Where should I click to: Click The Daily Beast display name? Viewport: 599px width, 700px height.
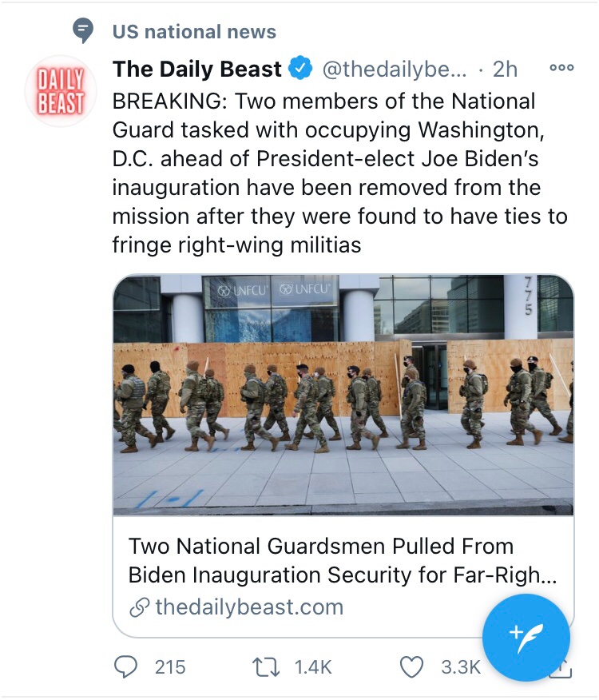click(196, 70)
